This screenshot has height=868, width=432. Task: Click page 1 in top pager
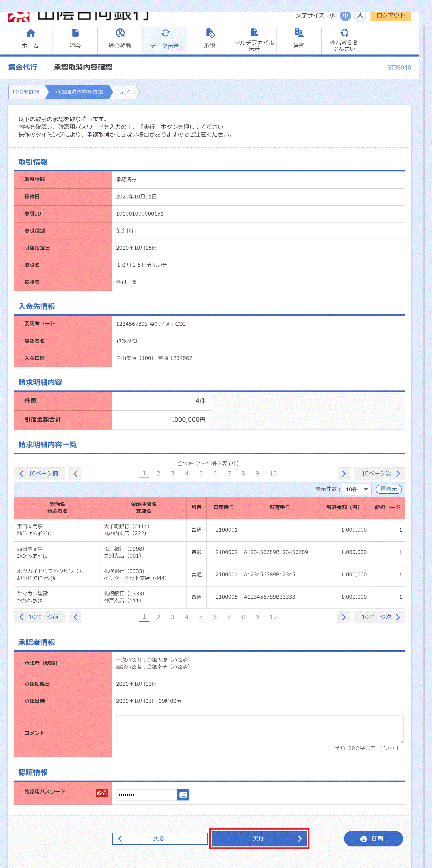click(x=144, y=473)
